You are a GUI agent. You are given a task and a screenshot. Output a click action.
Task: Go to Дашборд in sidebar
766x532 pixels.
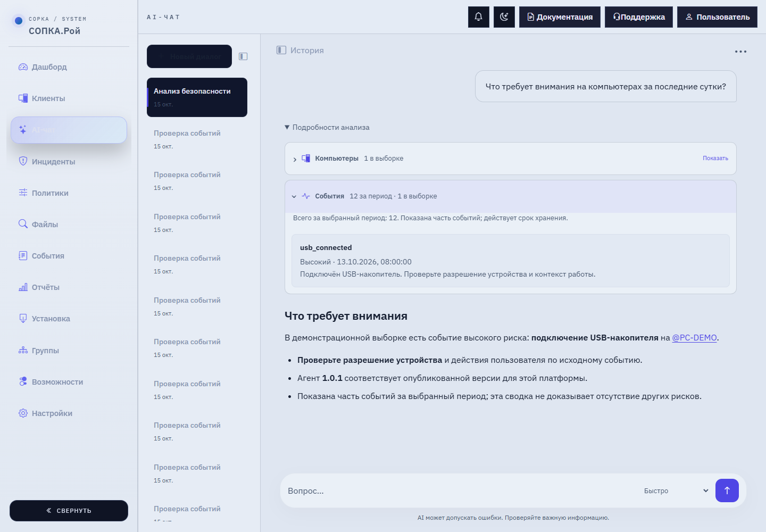tap(69, 67)
